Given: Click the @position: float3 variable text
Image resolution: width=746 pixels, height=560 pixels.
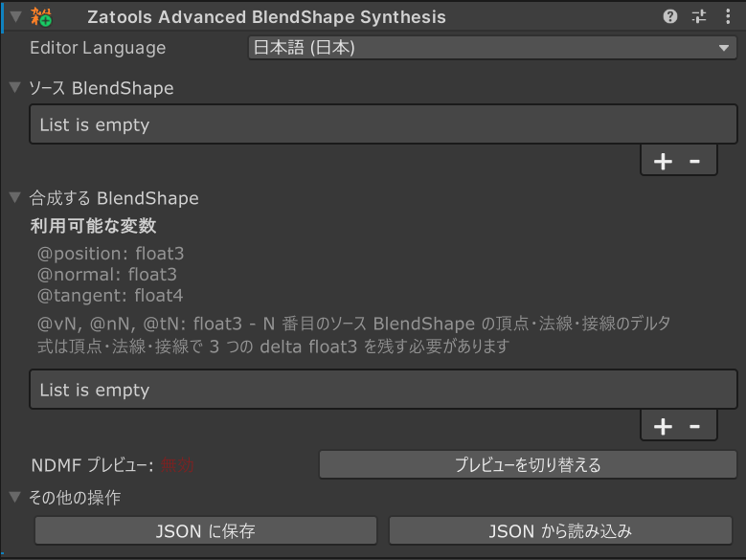Looking at the screenshot, I should point(110,254).
